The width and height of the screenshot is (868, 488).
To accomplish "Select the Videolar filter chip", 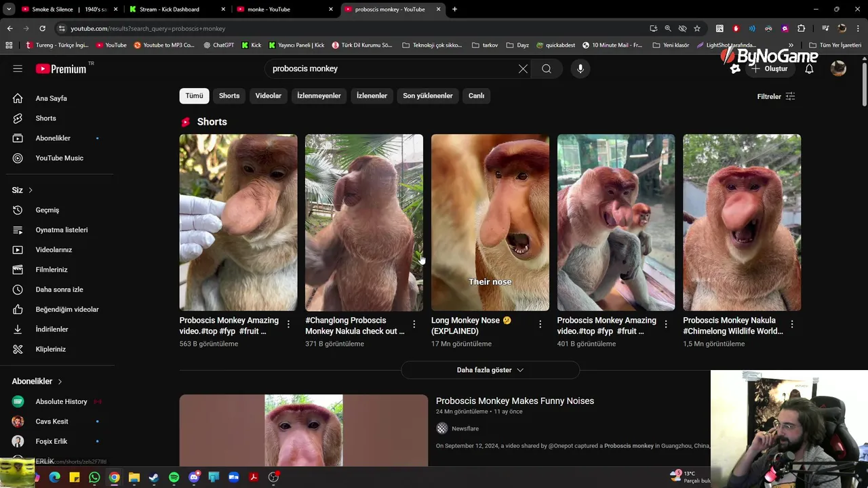I will click(269, 96).
